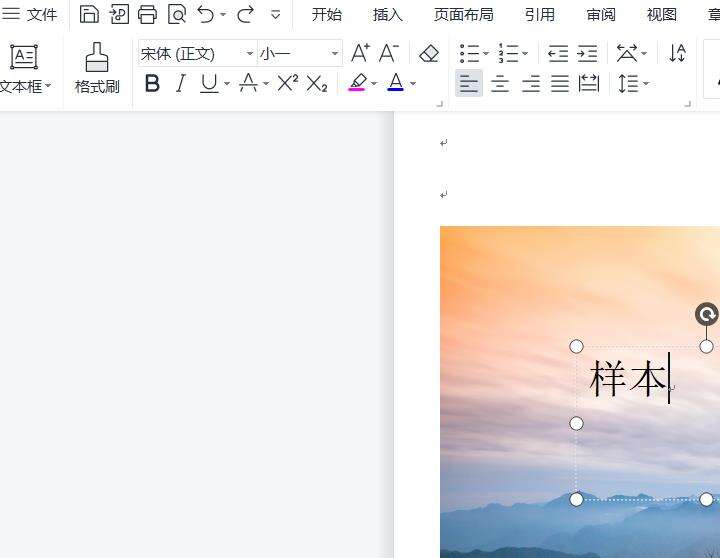Click the text box left-middle resize handle
The image size is (720, 558).
tap(576, 423)
